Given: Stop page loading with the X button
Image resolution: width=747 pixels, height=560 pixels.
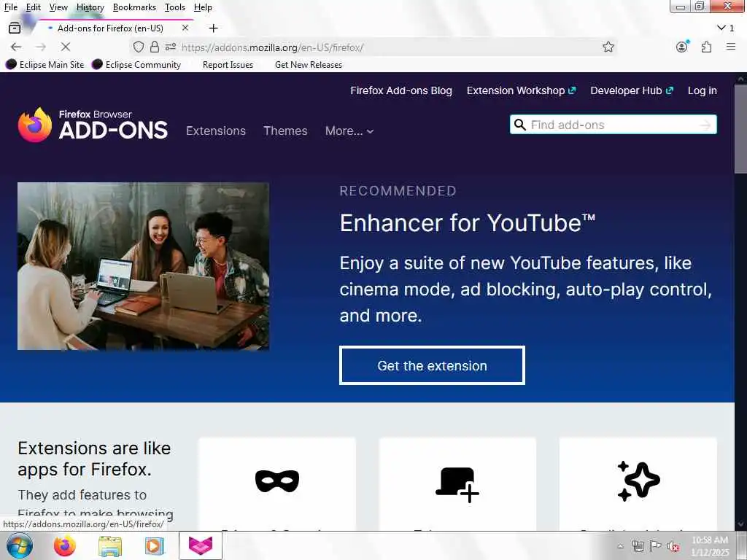Looking at the screenshot, I should coord(66,47).
